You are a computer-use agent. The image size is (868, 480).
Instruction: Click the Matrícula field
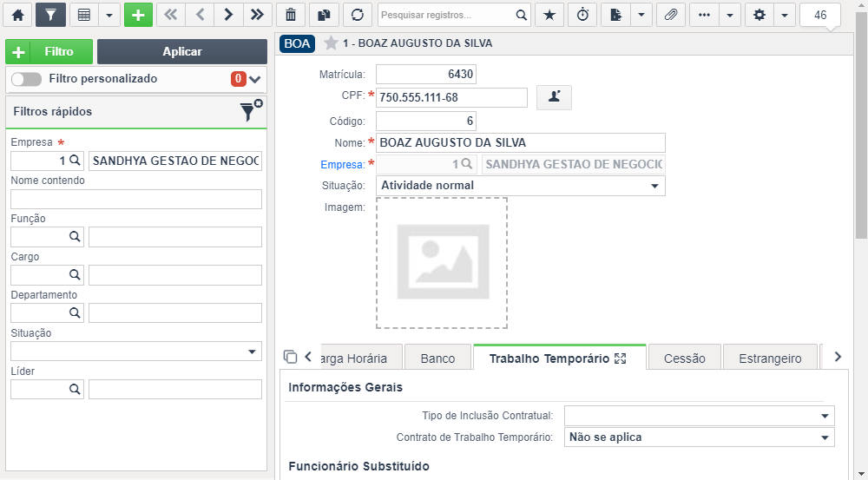click(x=426, y=74)
